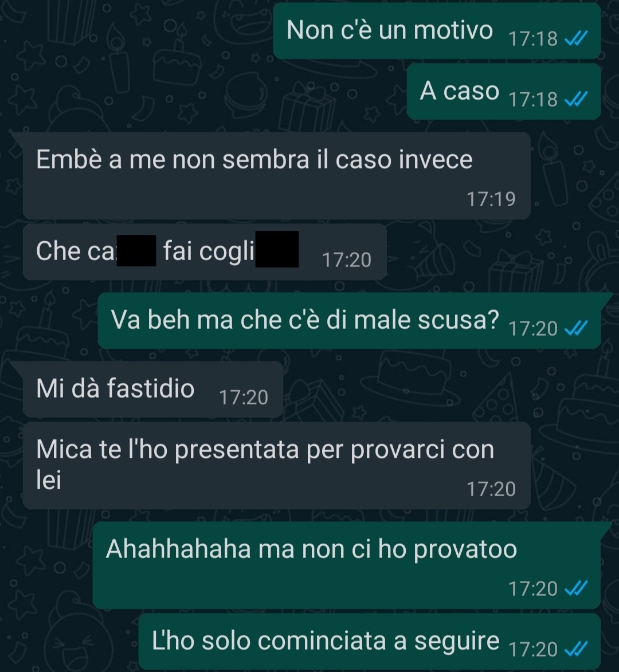Tap the read ticks on 'L'ho solo cominciata a seguire'
Viewport: 619px width, 672px height.
pos(575,649)
